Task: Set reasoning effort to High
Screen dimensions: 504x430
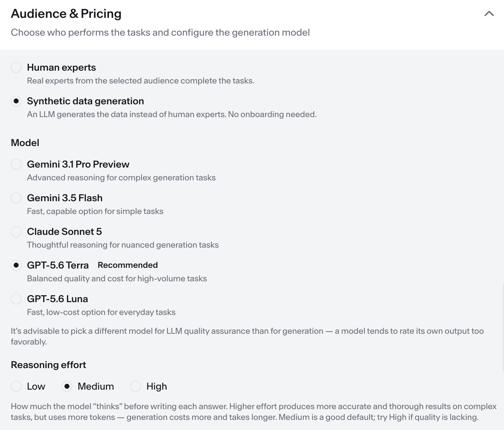Action: click(x=136, y=386)
